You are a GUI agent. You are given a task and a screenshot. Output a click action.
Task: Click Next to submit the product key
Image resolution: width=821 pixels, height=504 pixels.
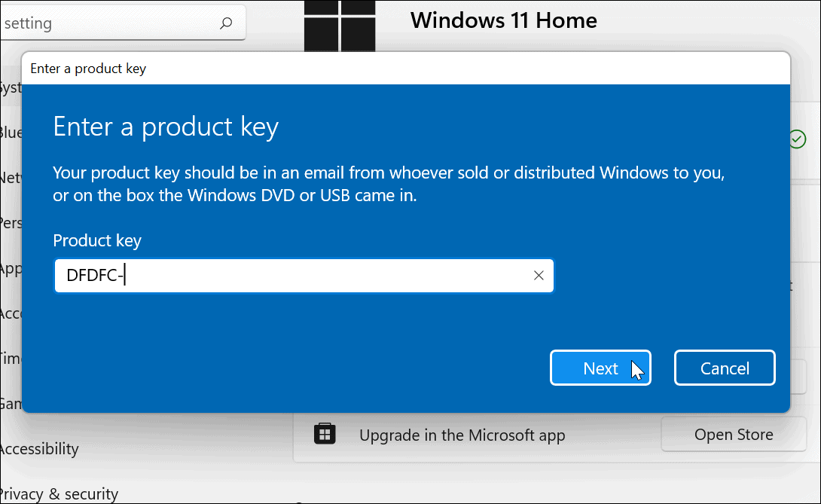[600, 368]
